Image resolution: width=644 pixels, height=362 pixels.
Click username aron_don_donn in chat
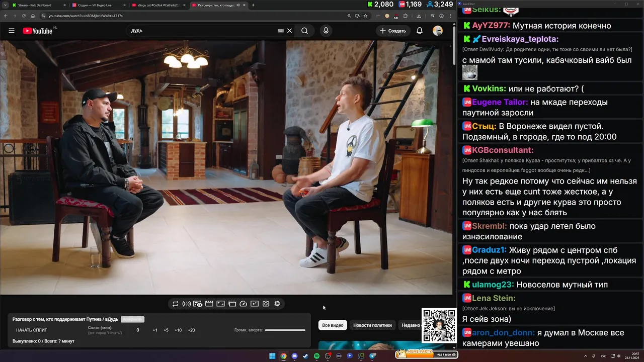(x=503, y=333)
